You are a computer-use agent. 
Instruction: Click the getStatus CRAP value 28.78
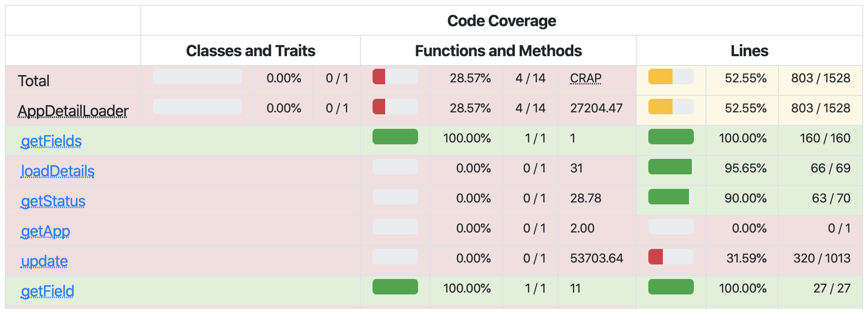[585, 198]
